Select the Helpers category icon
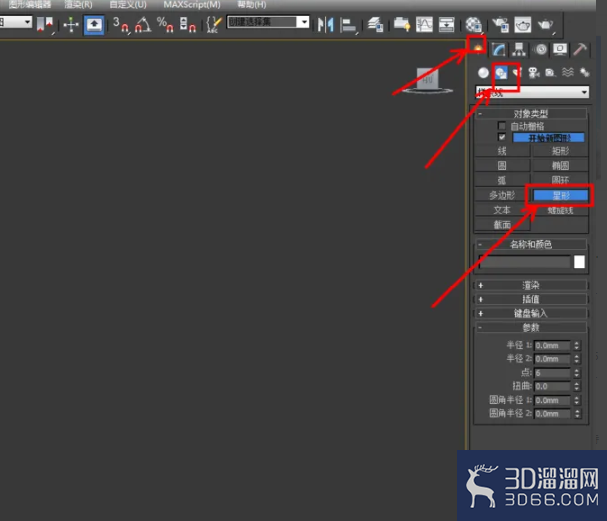Screen dimensions: 607x521 [550, 72]
